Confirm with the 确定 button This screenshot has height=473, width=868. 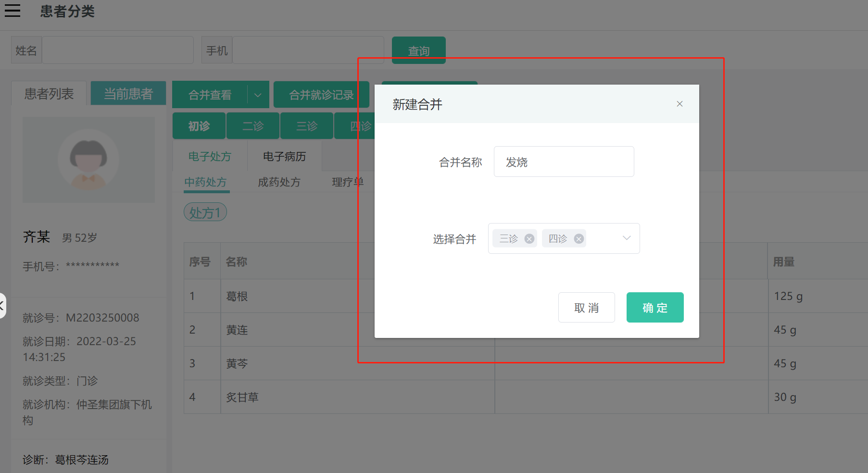(x=655, y=307)
